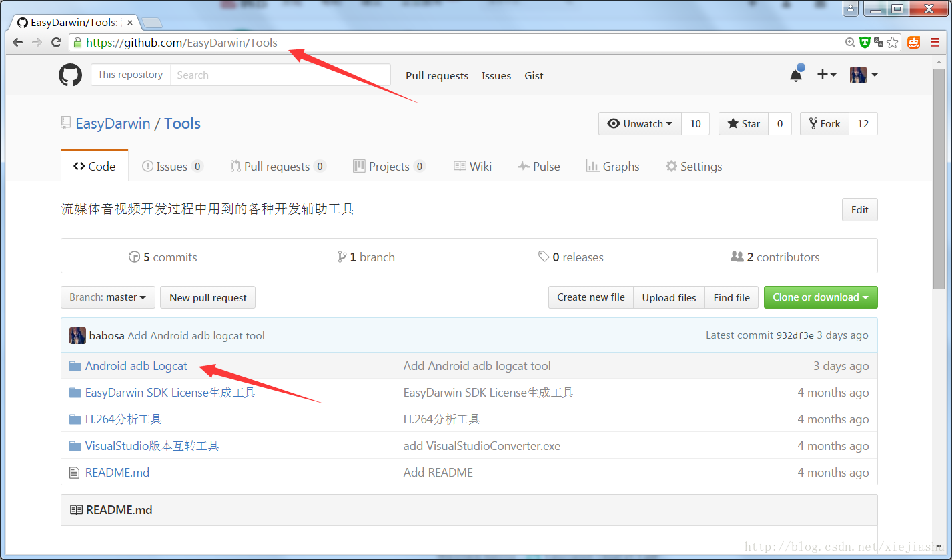Switch to the repository Pull requests tab
This screenshot has width=952, height=560.
click(x=278, y=166)
